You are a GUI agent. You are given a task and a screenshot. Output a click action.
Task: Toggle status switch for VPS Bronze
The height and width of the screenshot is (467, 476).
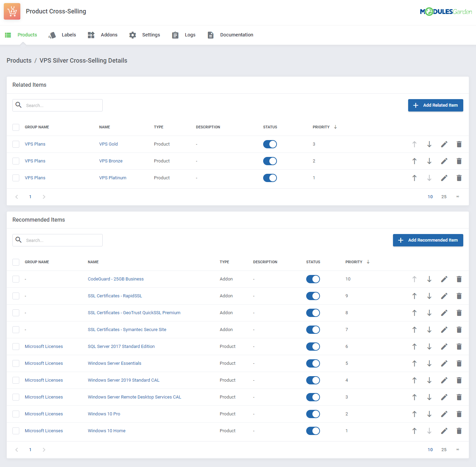(270, 161)
